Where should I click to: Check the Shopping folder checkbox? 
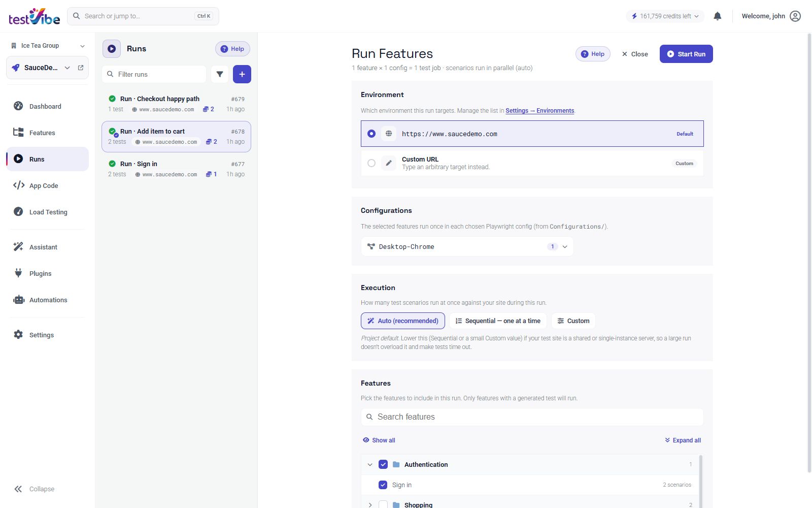point(383,505)
